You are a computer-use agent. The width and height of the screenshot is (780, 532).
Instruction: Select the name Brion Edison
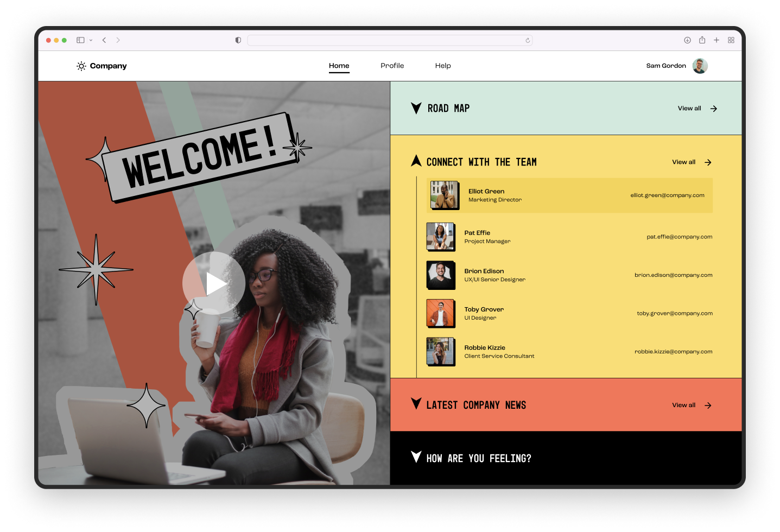point(484,271)
